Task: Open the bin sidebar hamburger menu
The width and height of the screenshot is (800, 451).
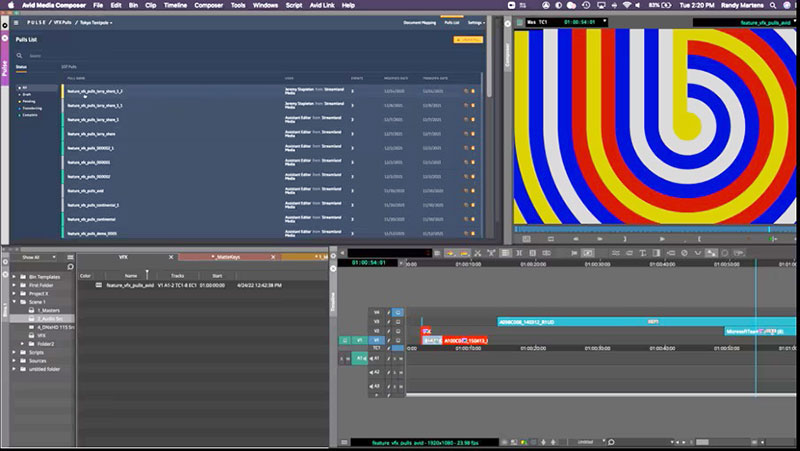Action: point(69,256)
